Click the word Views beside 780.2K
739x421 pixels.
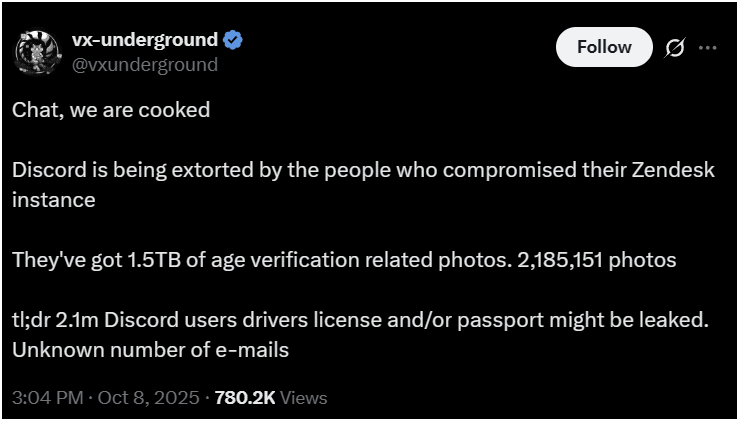(x=304, y=397)
